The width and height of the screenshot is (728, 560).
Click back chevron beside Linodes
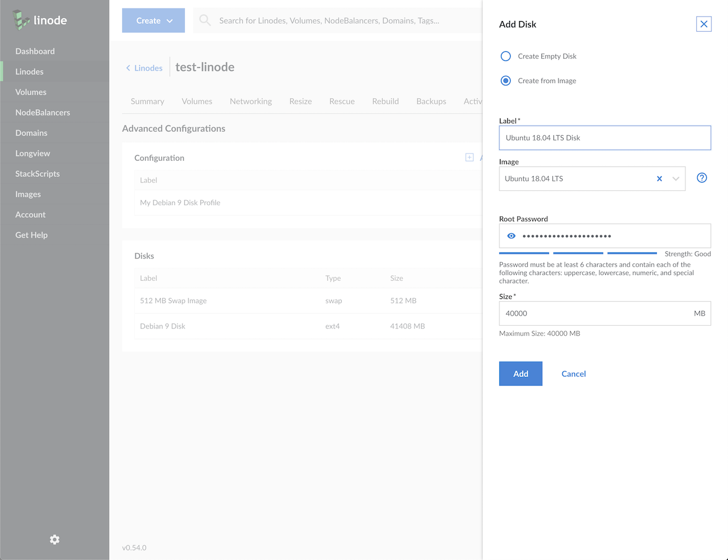coord(128,68)
